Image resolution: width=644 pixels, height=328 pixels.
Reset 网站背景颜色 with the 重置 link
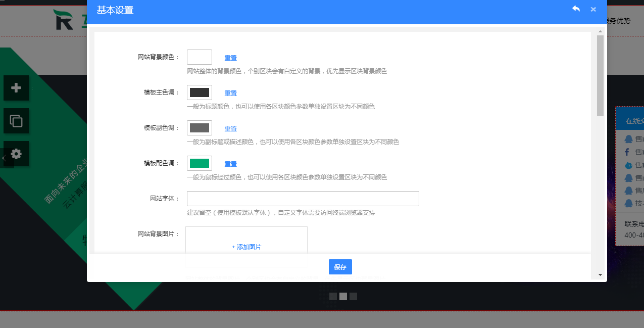(x=231, y=58)
